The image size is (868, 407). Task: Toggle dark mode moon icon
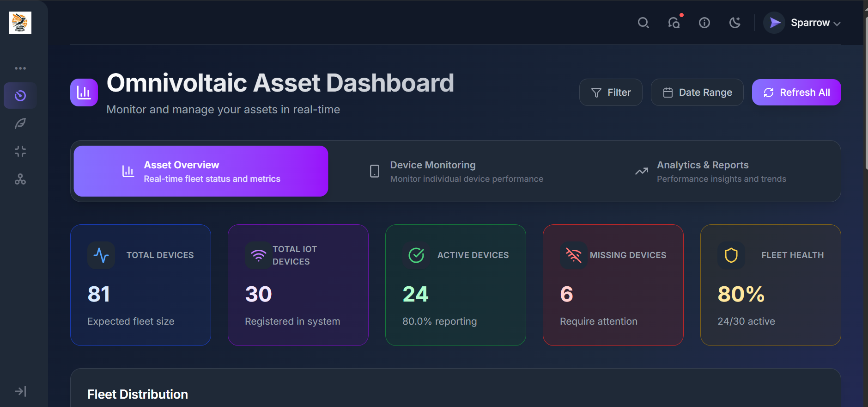[x=735, y=23]
